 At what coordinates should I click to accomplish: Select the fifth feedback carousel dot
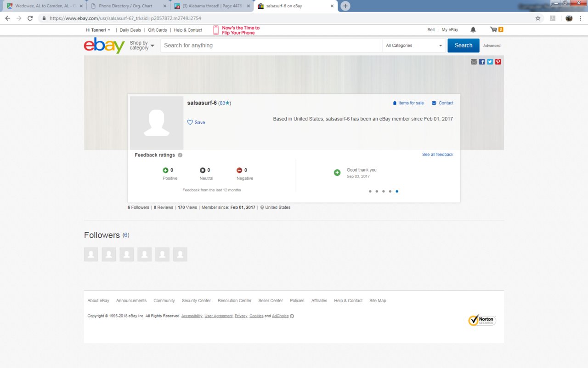point(397,191)
